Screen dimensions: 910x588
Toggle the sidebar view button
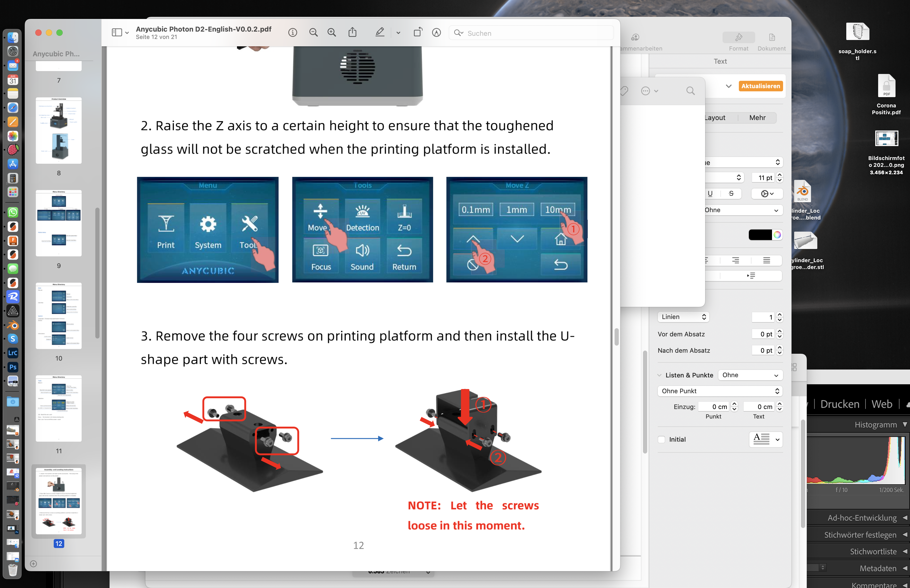tap(117, 33)
